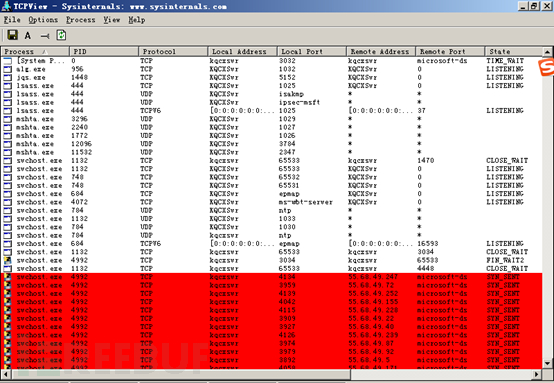554x383 pixels.
Task: Click the Save toolbar icon
Action: pos(13,35)
